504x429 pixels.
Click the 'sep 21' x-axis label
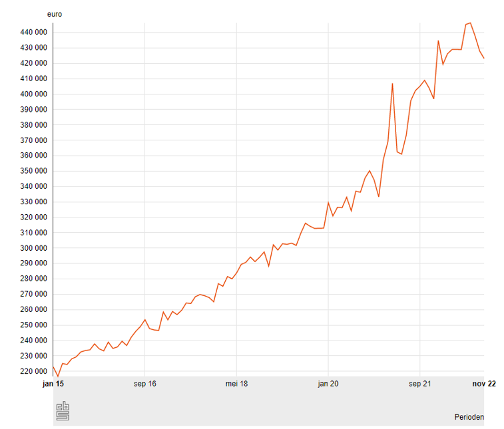(419, 384)
